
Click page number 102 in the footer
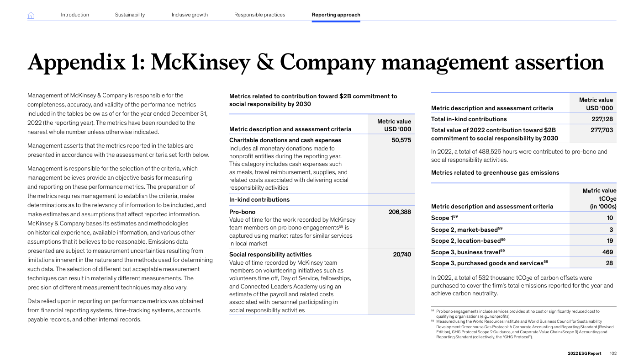tap(613, 353)
